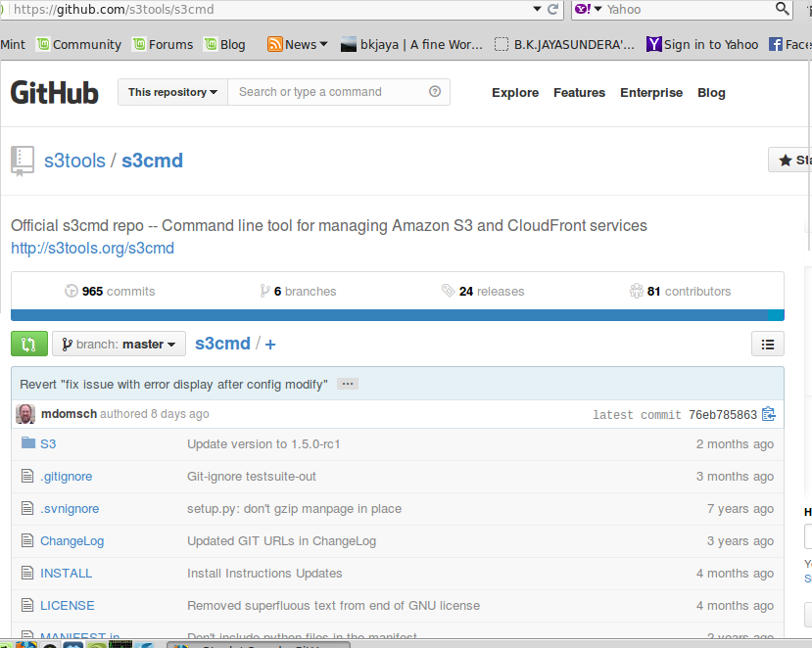Open the file list view icon

coord(768,345)
